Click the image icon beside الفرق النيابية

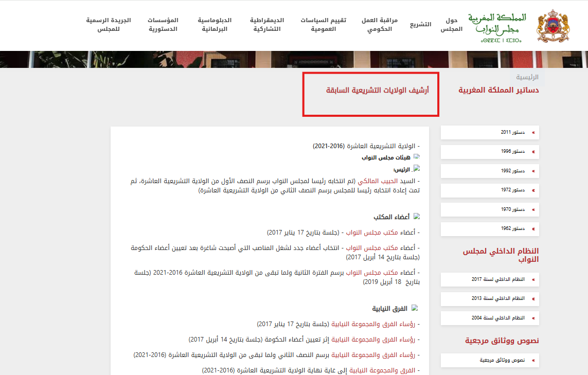coord(414,308)
